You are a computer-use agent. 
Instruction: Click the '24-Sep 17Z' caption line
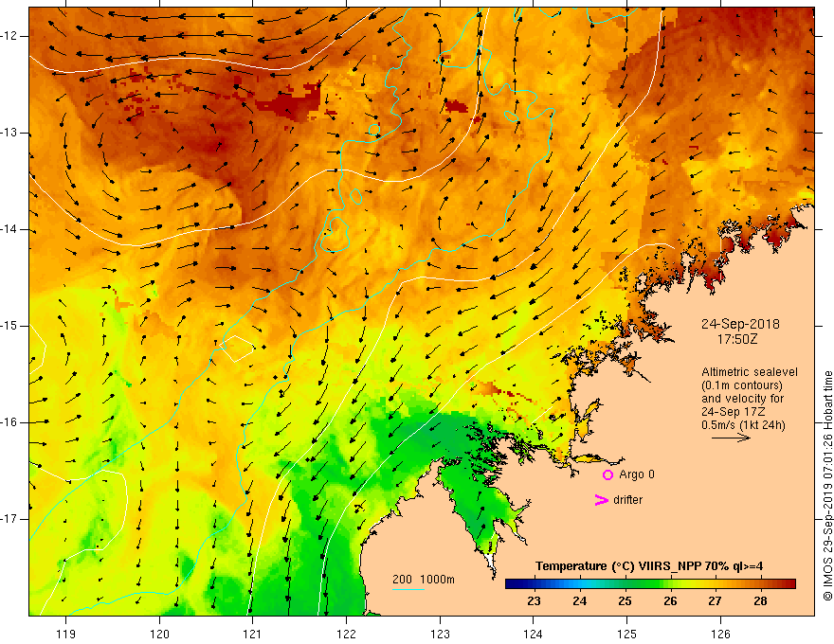[732, 412]
